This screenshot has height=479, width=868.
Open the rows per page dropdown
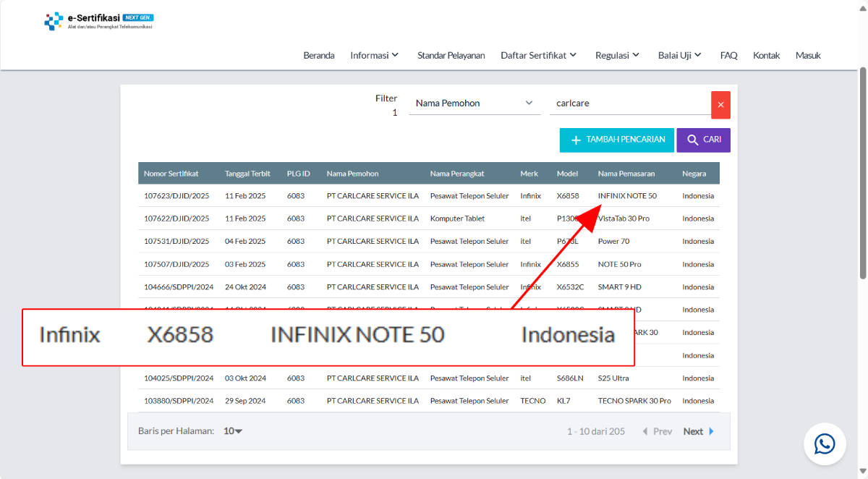233,431
